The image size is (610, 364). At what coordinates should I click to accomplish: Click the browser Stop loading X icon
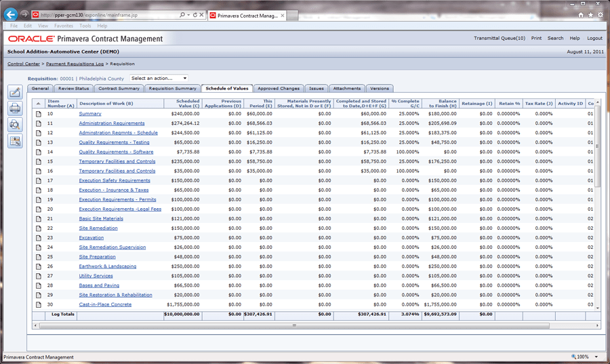[x=201, y=15]
